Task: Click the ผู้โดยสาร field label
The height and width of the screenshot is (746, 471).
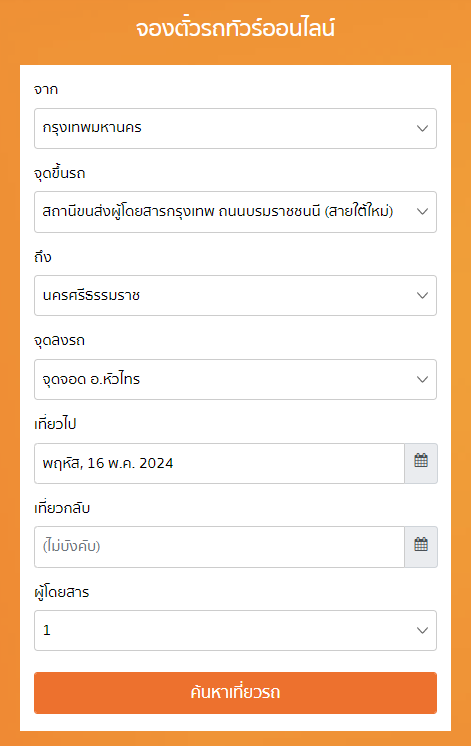Action: [62, 592]
